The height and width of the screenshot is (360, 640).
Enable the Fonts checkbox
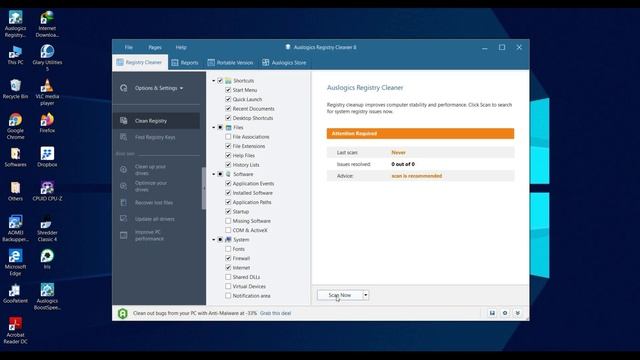coord(228,249)
